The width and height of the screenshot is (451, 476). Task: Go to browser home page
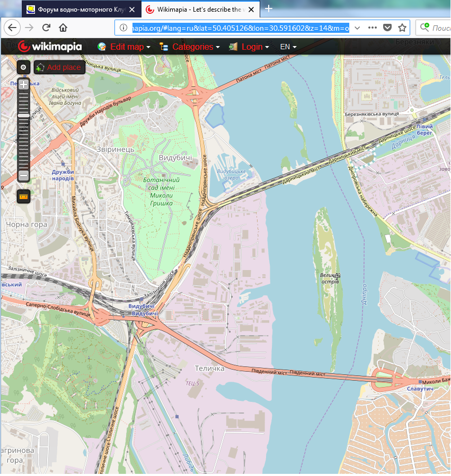click(x=63, y=28)
